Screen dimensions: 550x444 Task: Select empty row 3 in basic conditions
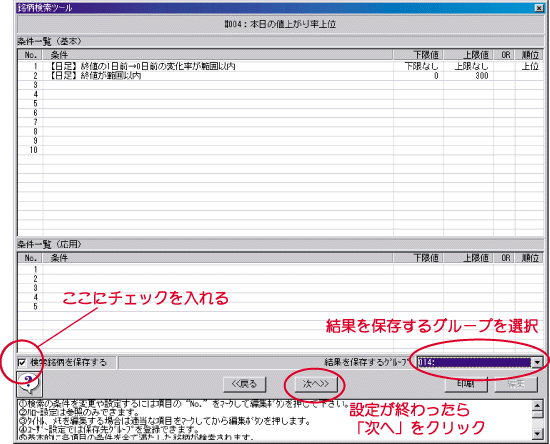tap(281, 85)
